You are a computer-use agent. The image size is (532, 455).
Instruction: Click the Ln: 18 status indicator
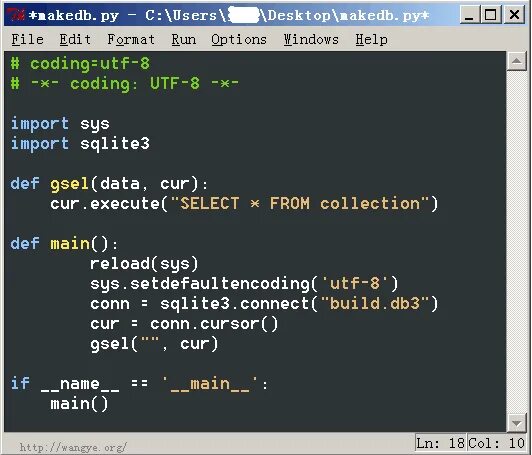pyautogui.click(x=440, y=443)
